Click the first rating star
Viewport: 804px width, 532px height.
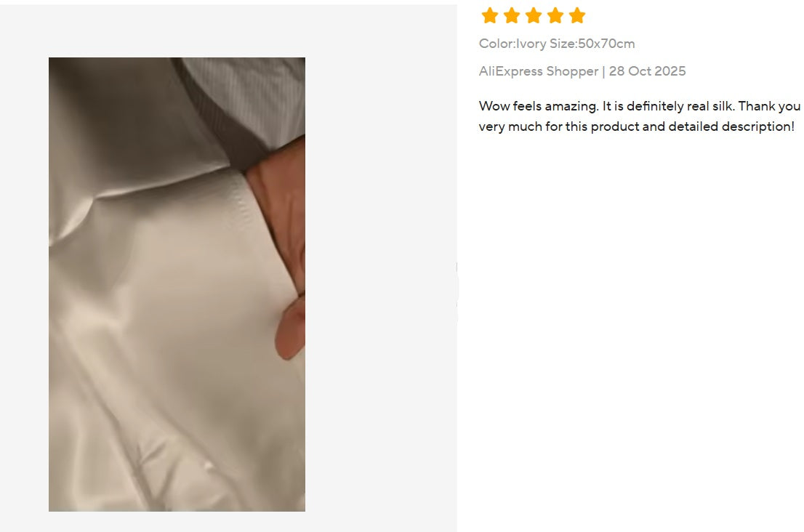coord(490,15)
